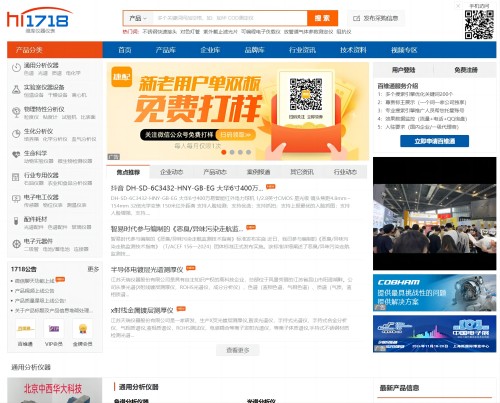Open the 技术资料 navigation item

353,50
